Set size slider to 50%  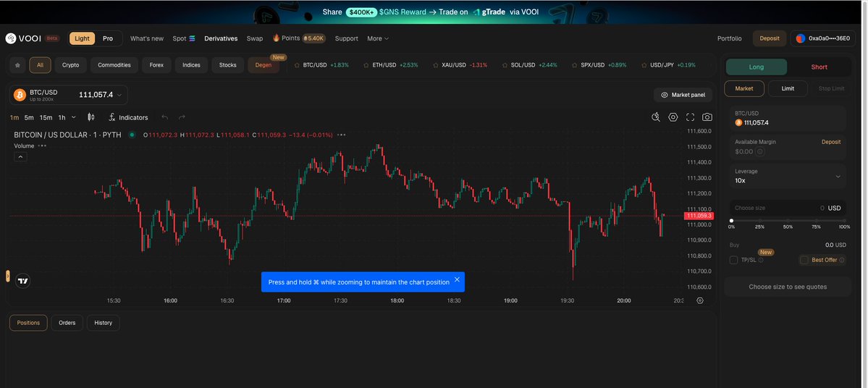pyautogui.click(x=788, y=220)
